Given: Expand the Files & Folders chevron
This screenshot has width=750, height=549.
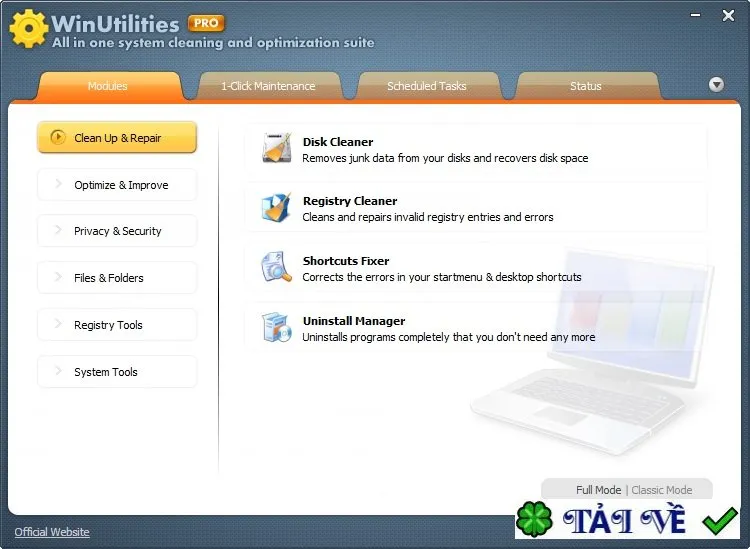Looking at the screenshot, I should click(58, 277).
